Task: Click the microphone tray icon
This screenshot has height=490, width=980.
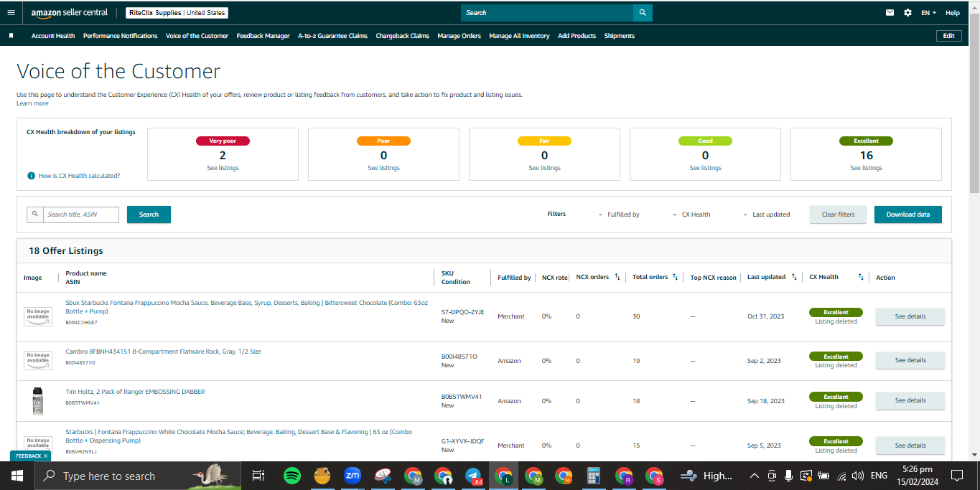Action: click(x=788, y=476)
